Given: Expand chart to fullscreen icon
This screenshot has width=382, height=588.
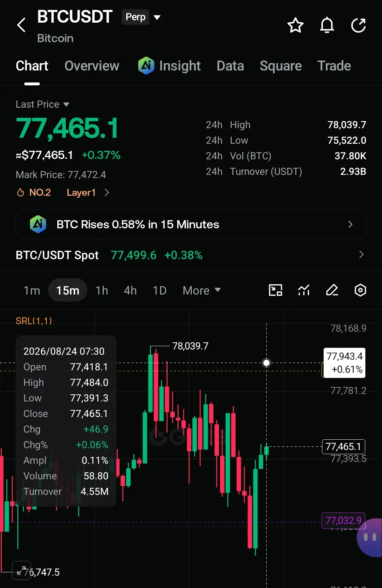Looking at the screenshot, I should 21,570.
